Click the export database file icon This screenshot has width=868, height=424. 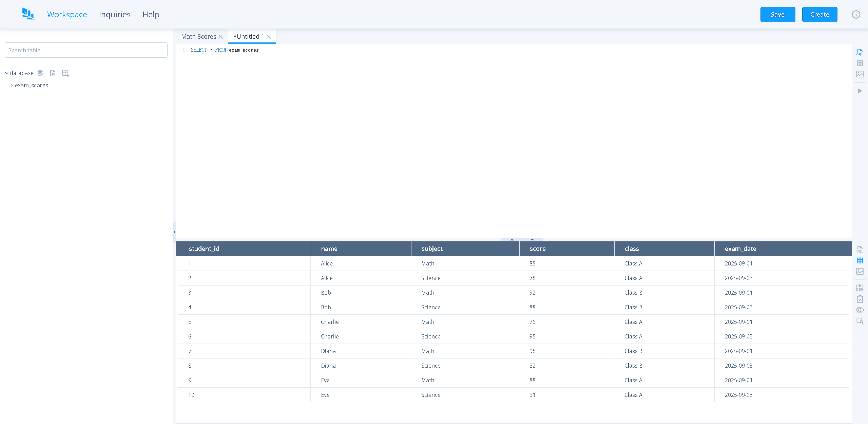[x=53, y=73]
